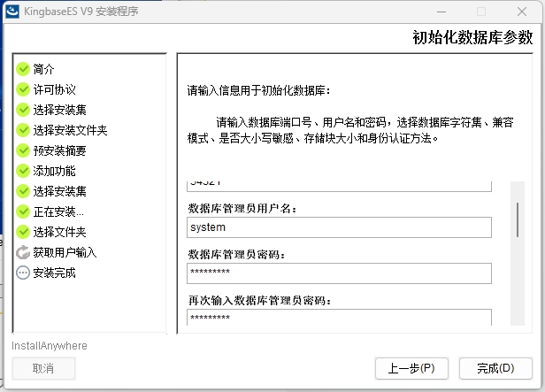Click the 数据库管理员密码: label
545x392 pixels.
(x=237, y=255)
